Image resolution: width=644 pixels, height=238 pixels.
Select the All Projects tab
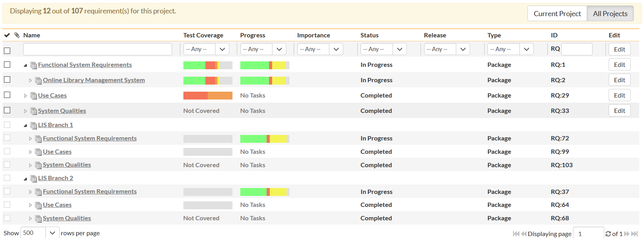coord(610,14)
